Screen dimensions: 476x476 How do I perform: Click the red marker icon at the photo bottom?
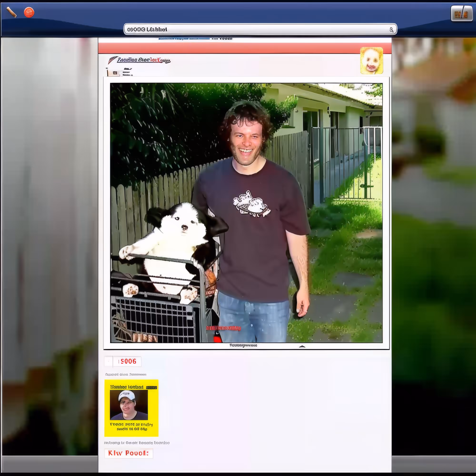click(x=217, y=337)
